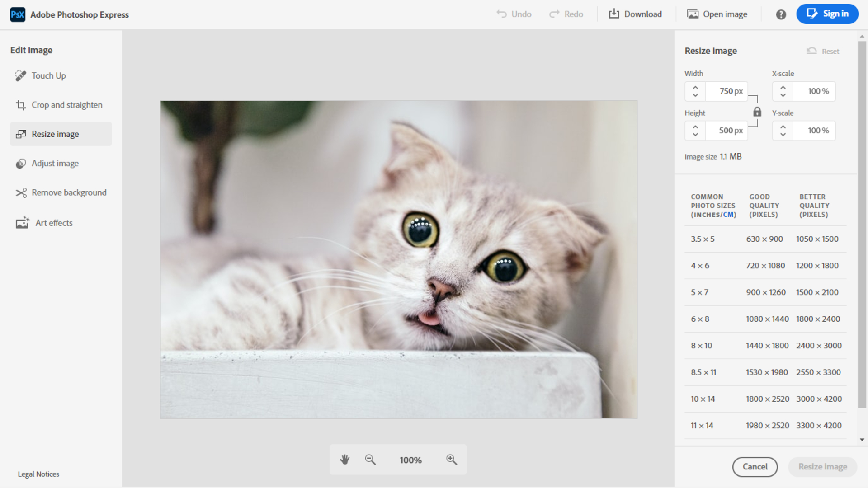Select the Adjust image tool
This screenshot has height=488, width=868.
pos(55,163)
